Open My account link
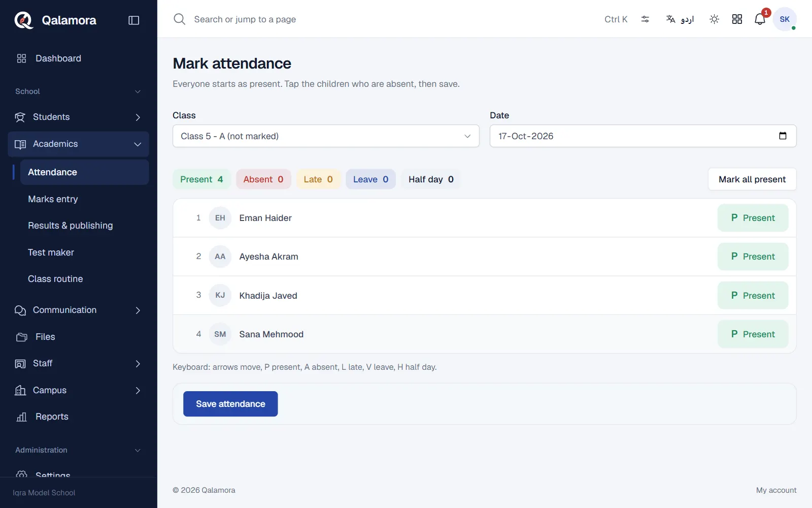The width and height of the screenshot is (812, 508). tap(776, 490)
